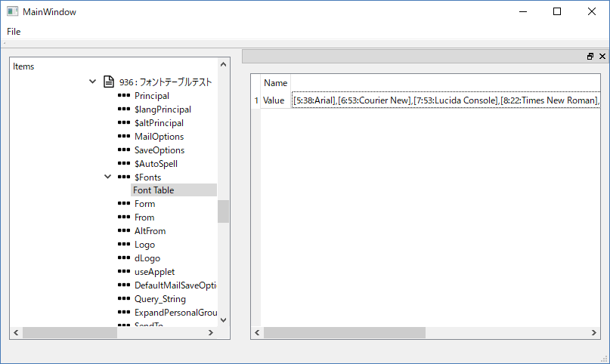The height and width of the screenshot is (364, 610).
Task: Click the document icon for note 936
Action: 109,82
